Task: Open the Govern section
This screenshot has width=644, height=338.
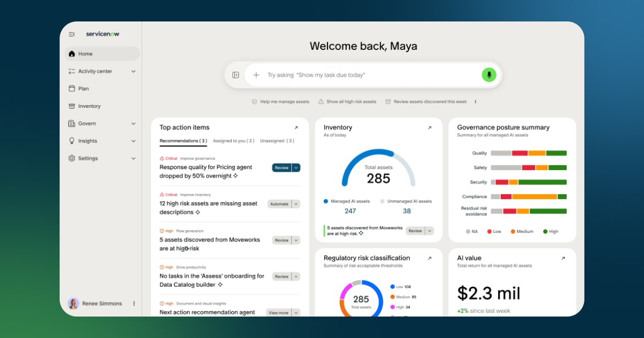Action: coord(102,123)
